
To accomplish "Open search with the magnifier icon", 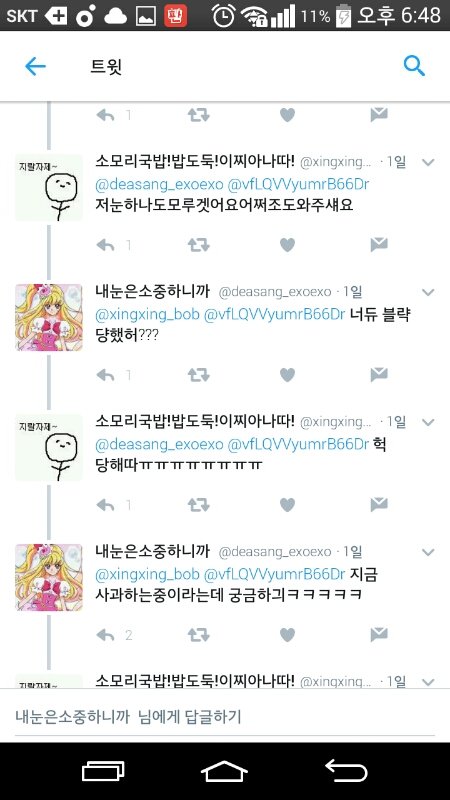I will click(414, 66).
